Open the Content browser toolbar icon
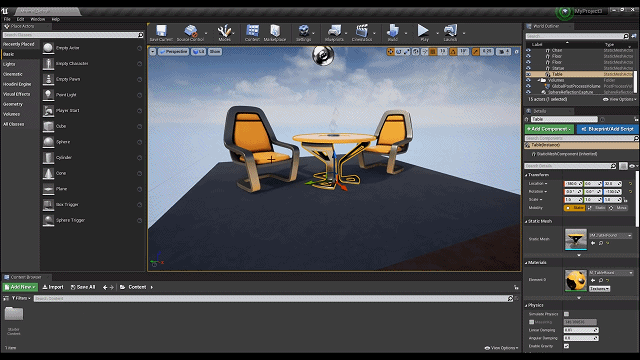This screenshot has width=640, height=360. click(x=252, y=33)
